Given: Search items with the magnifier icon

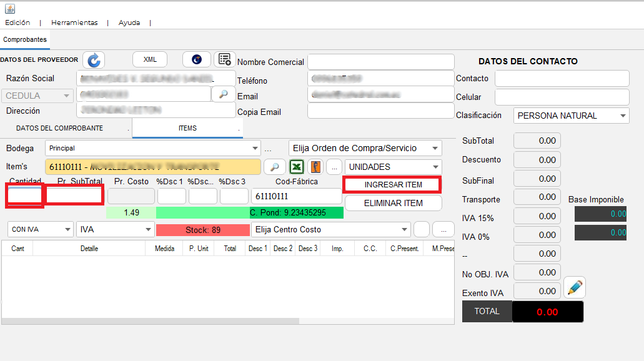Looking at the screenshot, I should tap(274, 167).
